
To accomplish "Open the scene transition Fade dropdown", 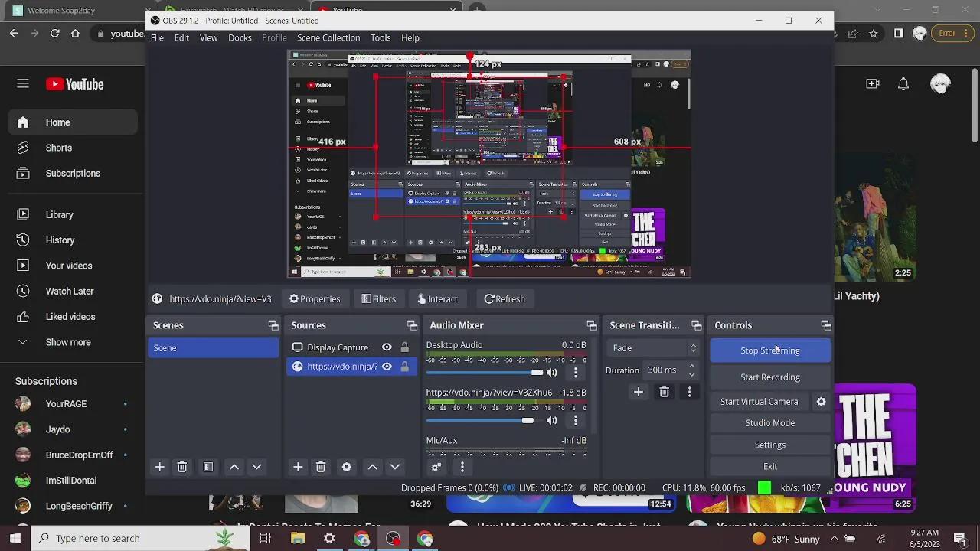I will tap(652, 347).
